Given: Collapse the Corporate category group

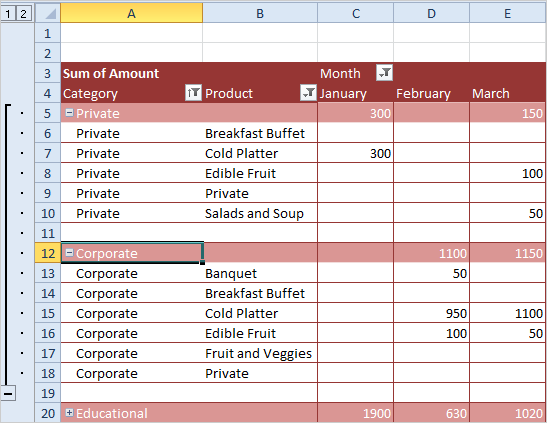Looking at the screenshot, I should [x=69, y=253].
